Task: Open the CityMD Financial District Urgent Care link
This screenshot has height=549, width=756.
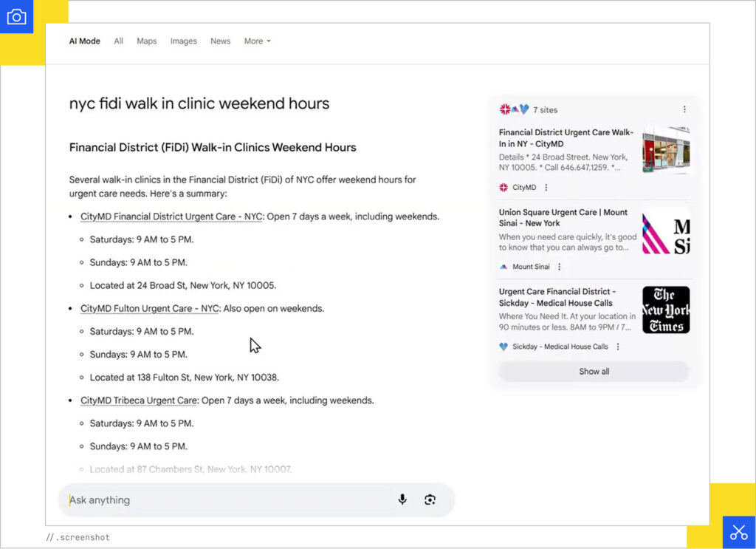Action: coord(170,216)
